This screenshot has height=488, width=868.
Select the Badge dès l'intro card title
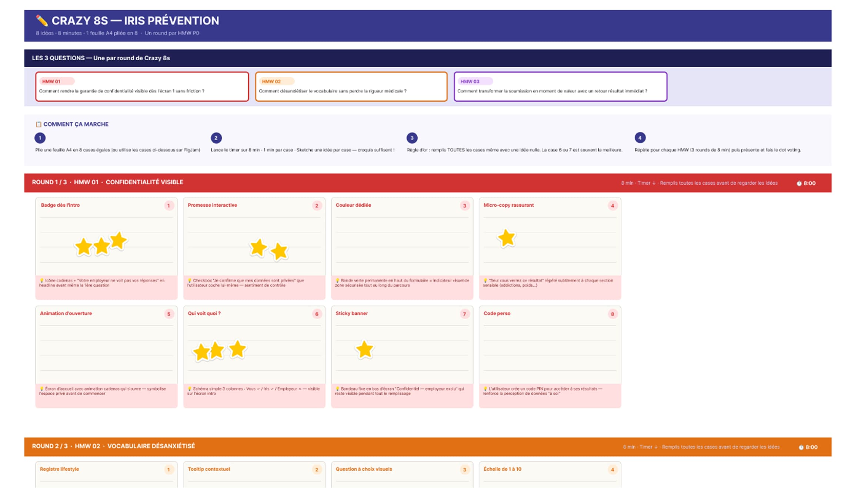click(x=60, y=205)
